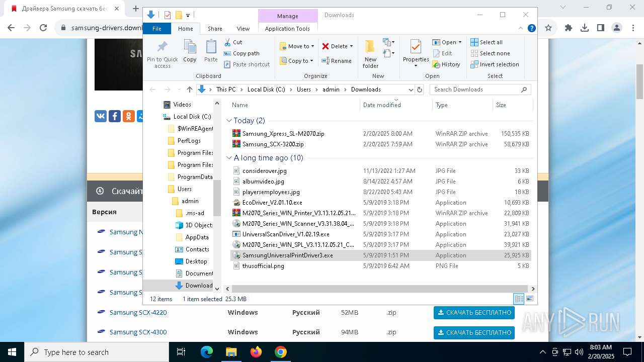Screen dimensions: 644x362
Task: Go up one folder level arrow
Action: [189, 89]
